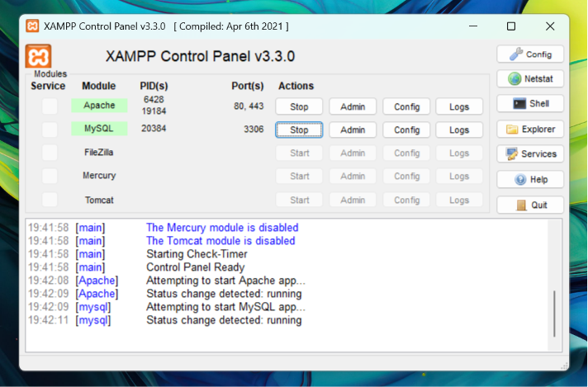588x387 pixels.
Task: Click the XAMPP logo icon in the panel header
Action: click(x=38, y=57)
